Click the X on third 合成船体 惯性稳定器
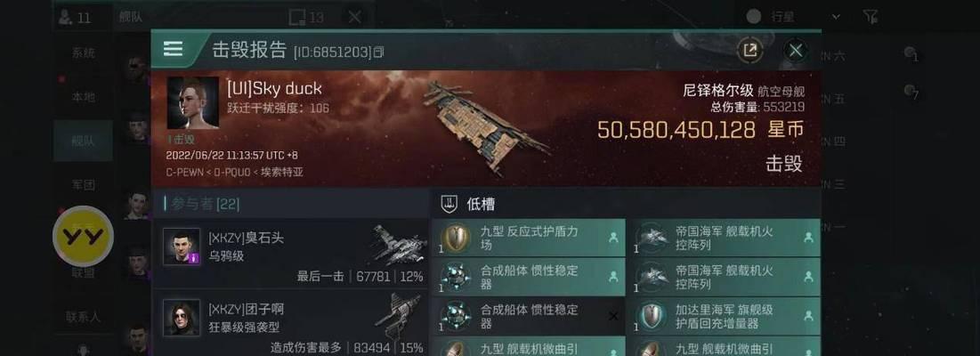Image resolution: width=980 pixels, height=356 pixels. point(613,316)
